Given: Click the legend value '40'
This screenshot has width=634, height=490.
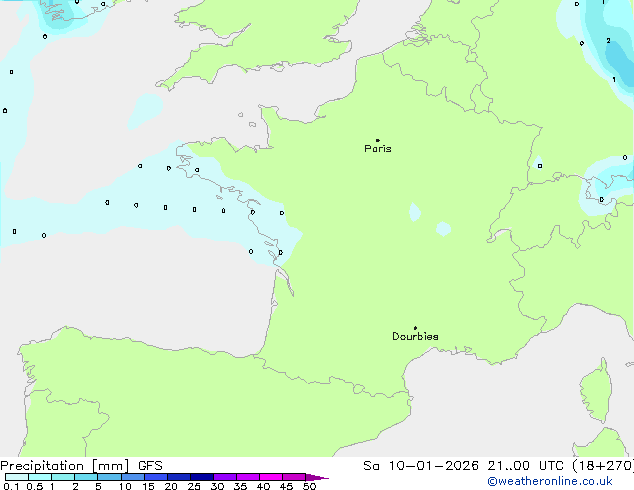Looking at the screenshot, I should [x=264, y=486].
